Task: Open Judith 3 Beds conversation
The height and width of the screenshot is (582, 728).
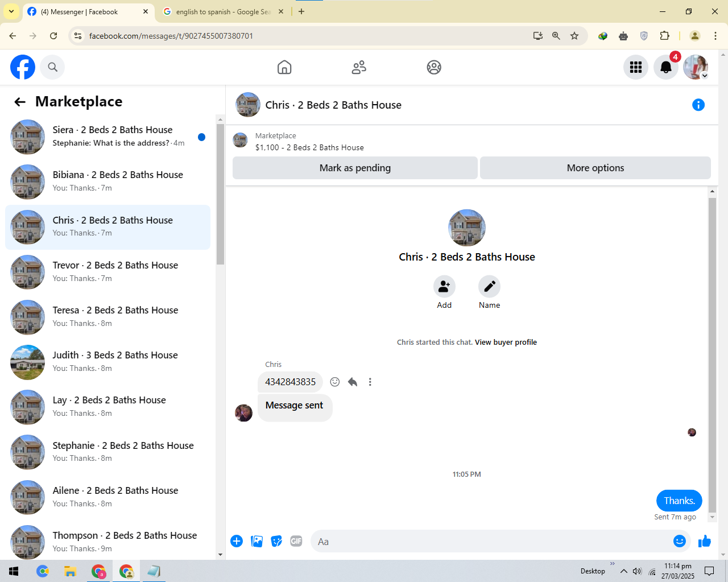Action: click(108, 362)
